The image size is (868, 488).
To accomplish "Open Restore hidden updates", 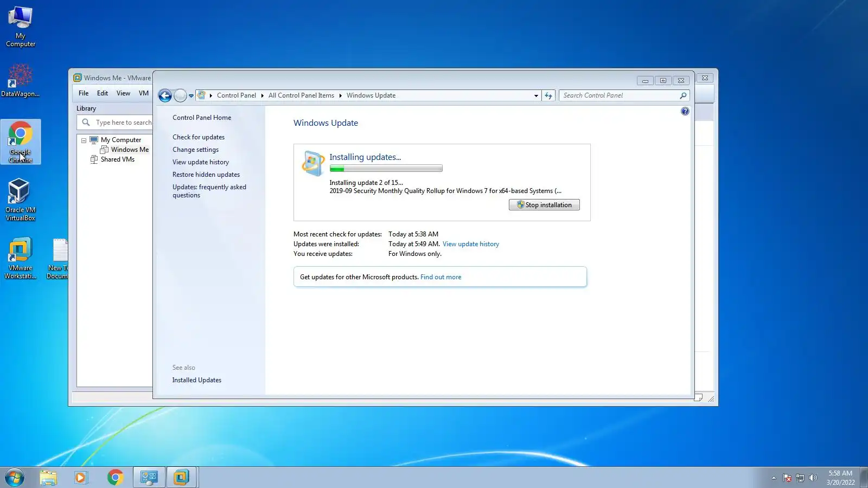I will (x=206, y=175).
